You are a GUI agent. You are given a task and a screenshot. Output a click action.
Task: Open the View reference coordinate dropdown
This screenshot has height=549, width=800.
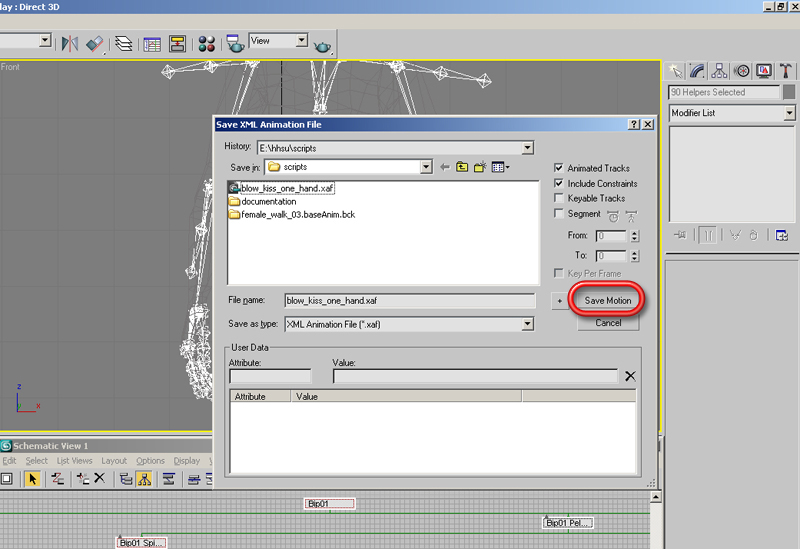(302, 40)
